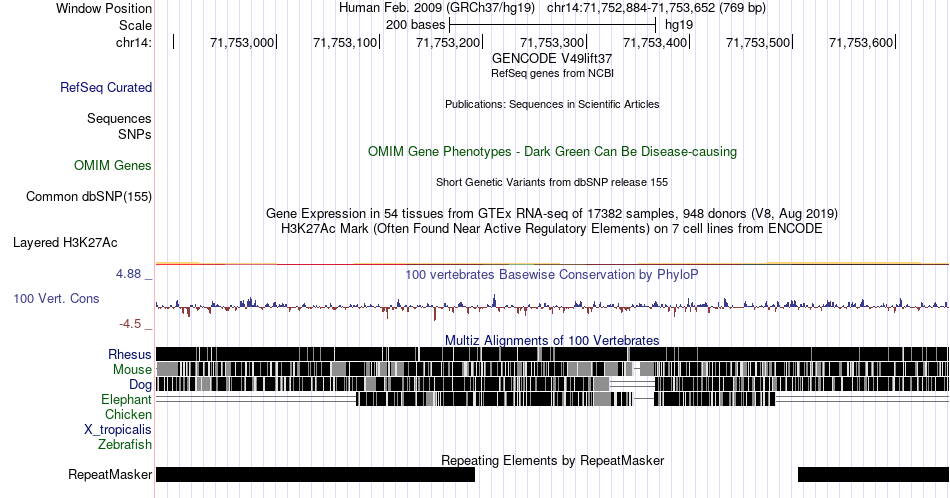Click the RefSeq Curated track label
The height and width of the screenshot is (498, 950).
click(106, 87)
